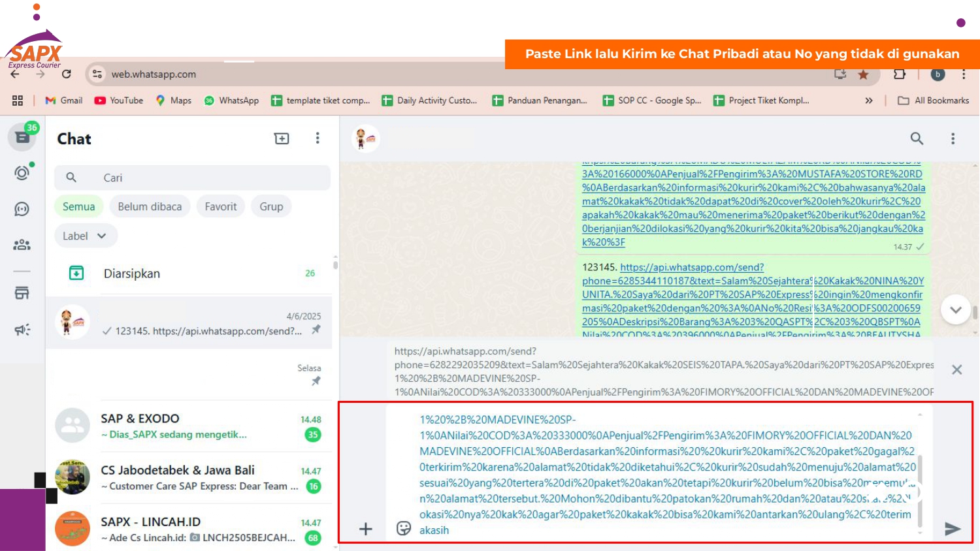
Task: Open the conversation three-dot menu
Action: [953, 138]
